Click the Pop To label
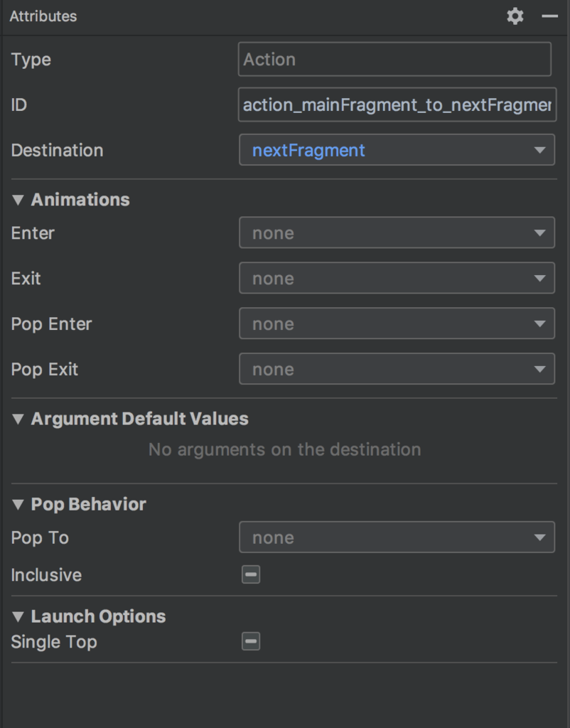 point(40,537)
